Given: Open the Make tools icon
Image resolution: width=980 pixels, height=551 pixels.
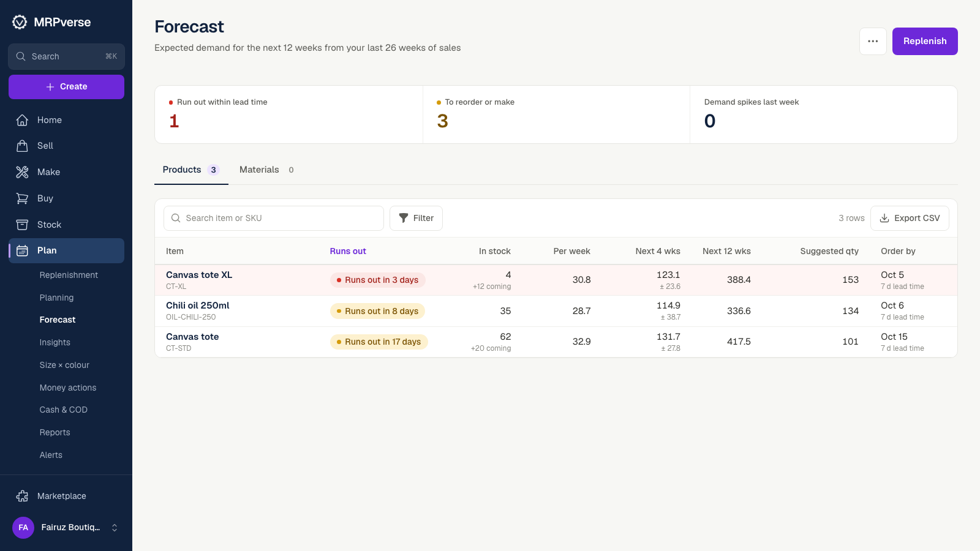Looking at the screenshot, I should [22, 172].
